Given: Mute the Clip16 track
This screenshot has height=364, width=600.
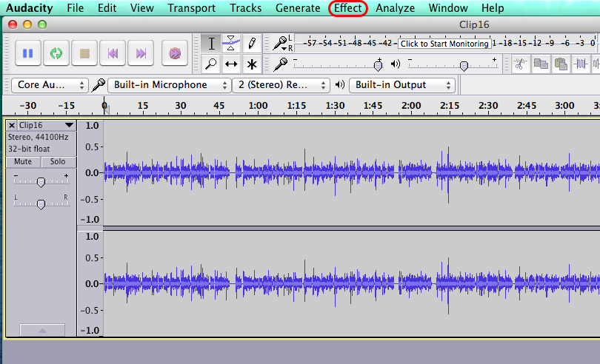Looking at the screenshot, I should (22, 161).
